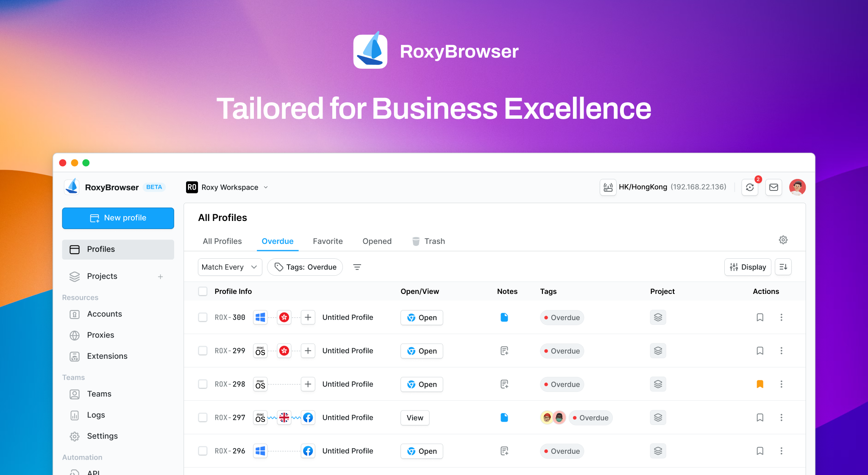Viewport: 868px width, 475px height.
Task: Select the ROX-297 row checkbox
Action: click(203, 418)
